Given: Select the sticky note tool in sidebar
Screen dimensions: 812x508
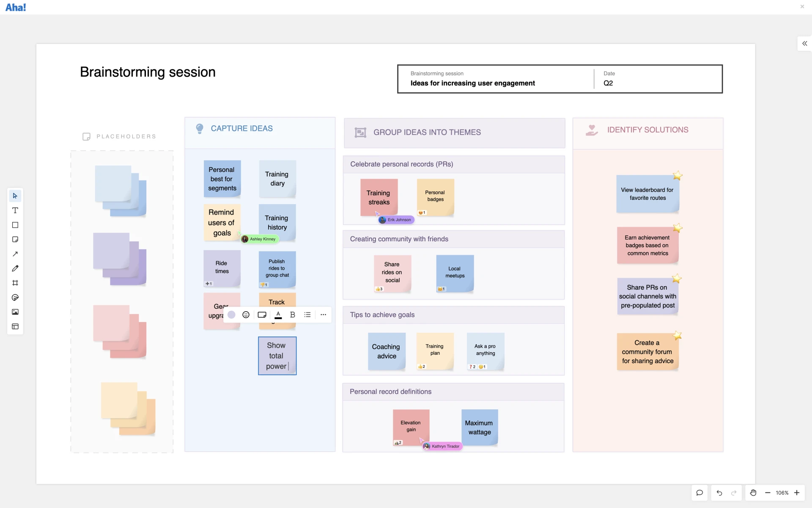Looking at the screenshot, I should pyautogui.click(x=15, y=239).
